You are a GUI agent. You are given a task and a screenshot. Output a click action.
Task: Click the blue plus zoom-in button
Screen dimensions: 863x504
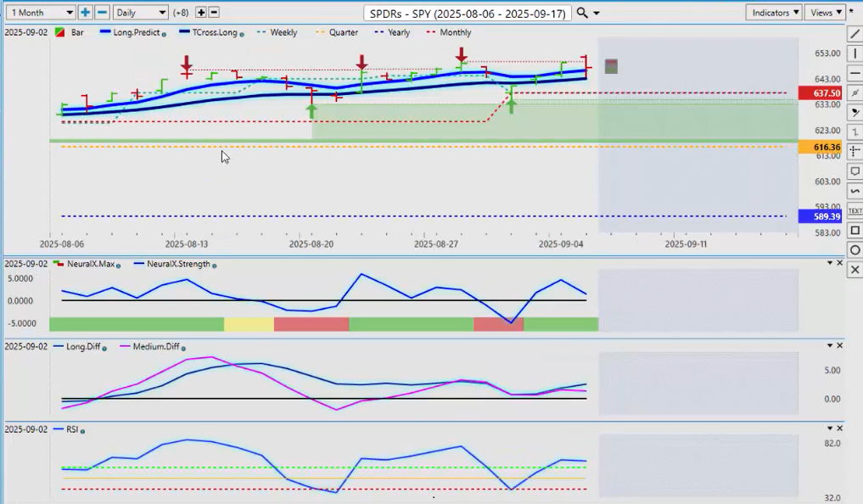coord(85,13)
